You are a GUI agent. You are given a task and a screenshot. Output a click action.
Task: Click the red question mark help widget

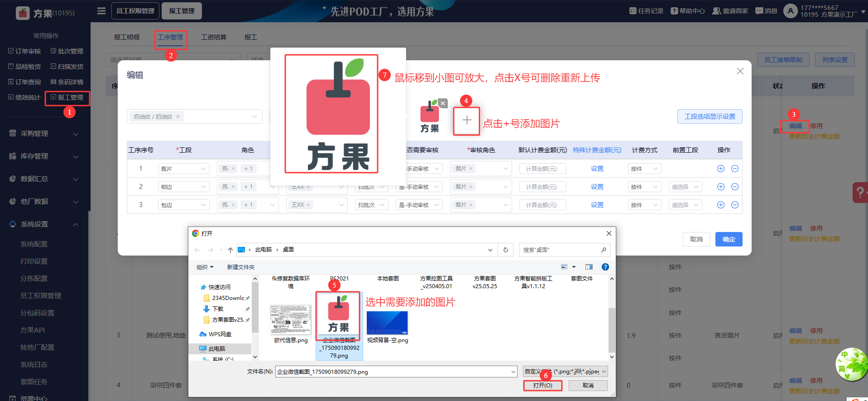(x=860, y=193)
